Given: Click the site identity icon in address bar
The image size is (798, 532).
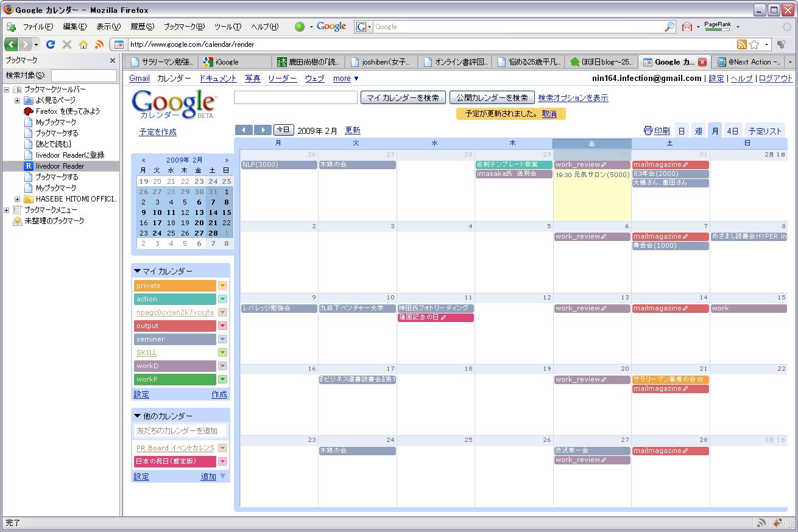Looking at the screenshot, I should 119,44.
